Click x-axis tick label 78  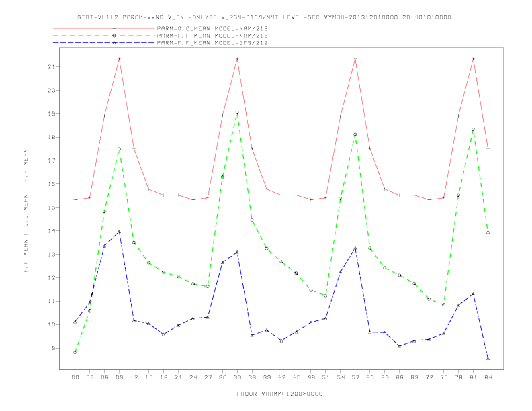458,377
